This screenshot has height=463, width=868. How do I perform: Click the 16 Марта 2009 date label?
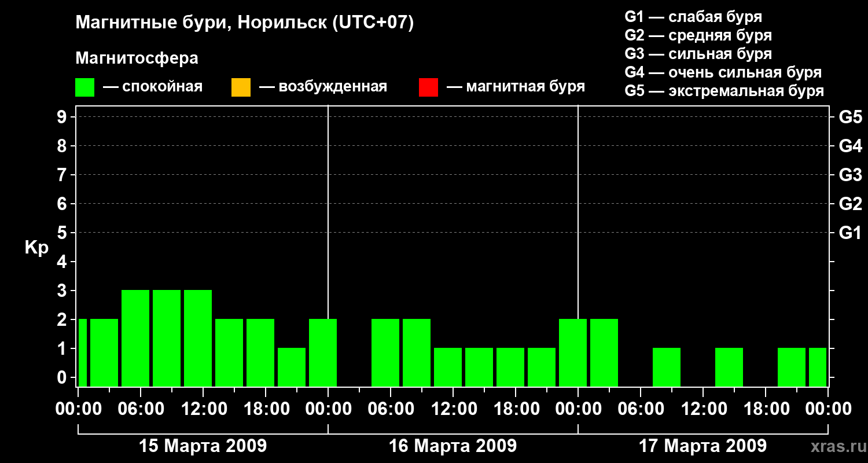coord(453,446)
